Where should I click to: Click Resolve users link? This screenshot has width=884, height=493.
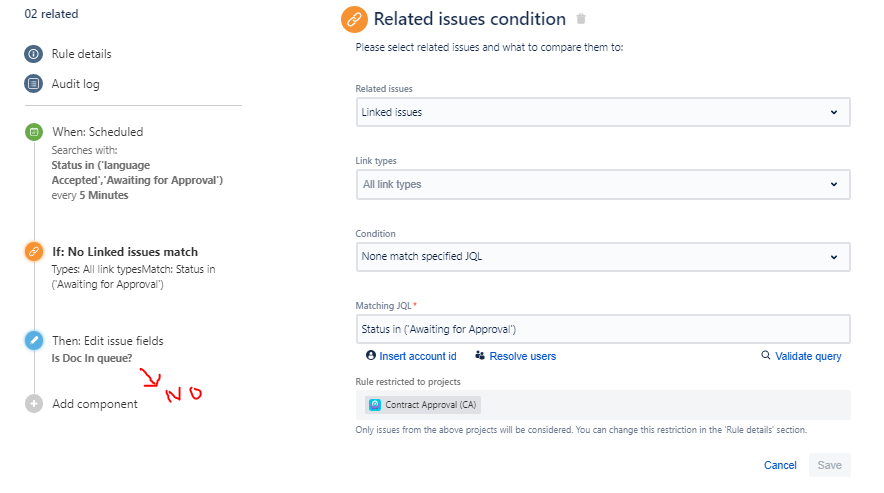522,356
